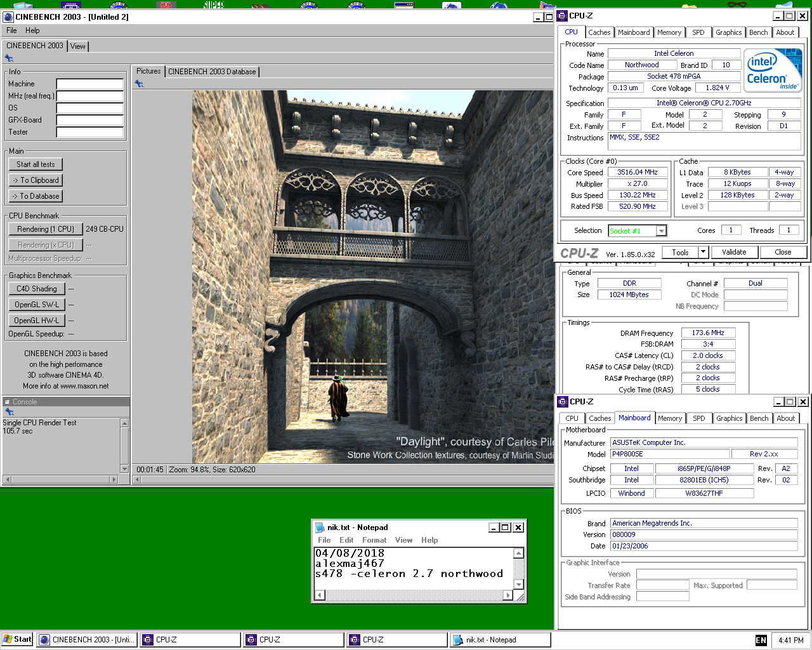Click the Intel Celeron inside logo
The height and width of the screenshot is (650, 812).
click(x=773, y=70)
